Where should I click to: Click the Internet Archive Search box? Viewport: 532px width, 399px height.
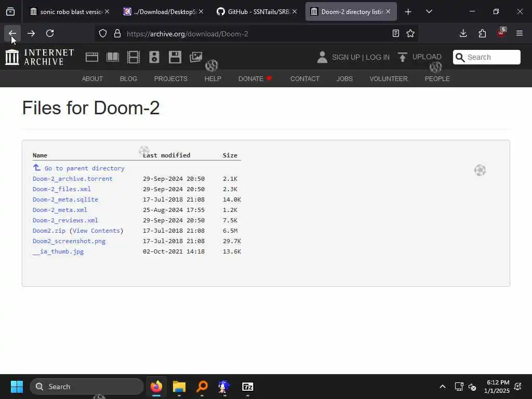pos(486,57)
